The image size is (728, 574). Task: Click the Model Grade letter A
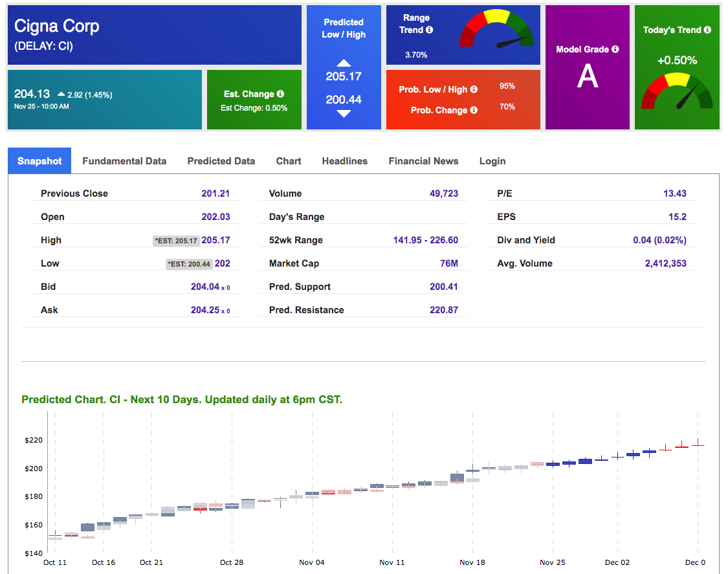click(588, 76)
